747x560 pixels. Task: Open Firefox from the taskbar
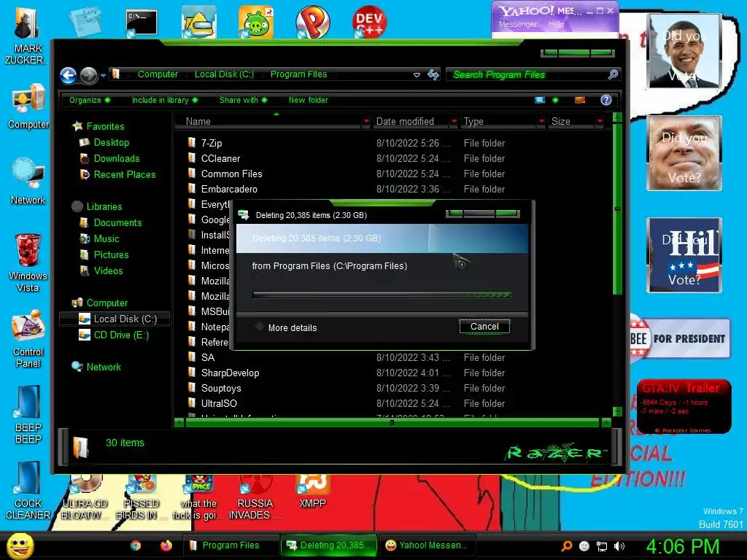[166, 545]
